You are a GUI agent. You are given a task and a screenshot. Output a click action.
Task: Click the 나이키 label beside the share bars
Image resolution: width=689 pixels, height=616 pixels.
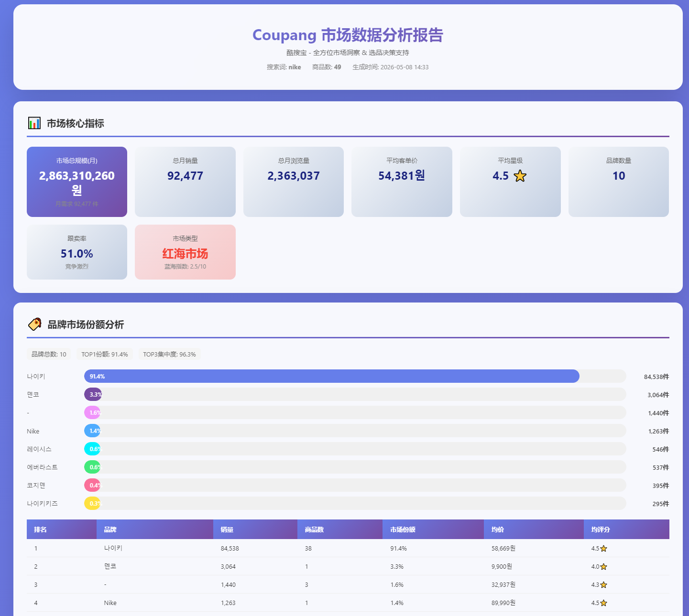click(x=36, y=377)
